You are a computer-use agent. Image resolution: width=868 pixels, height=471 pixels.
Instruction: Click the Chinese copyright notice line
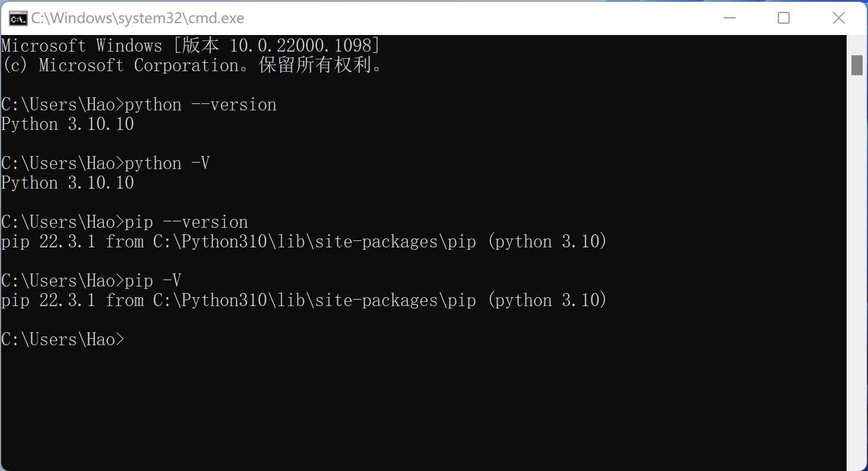tap(190, 65)
